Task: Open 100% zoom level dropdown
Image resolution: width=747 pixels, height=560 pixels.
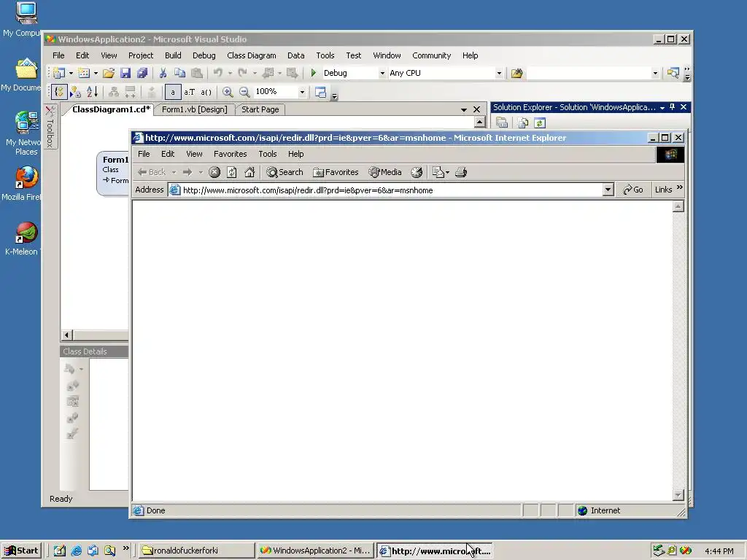Action: point(302,92)
